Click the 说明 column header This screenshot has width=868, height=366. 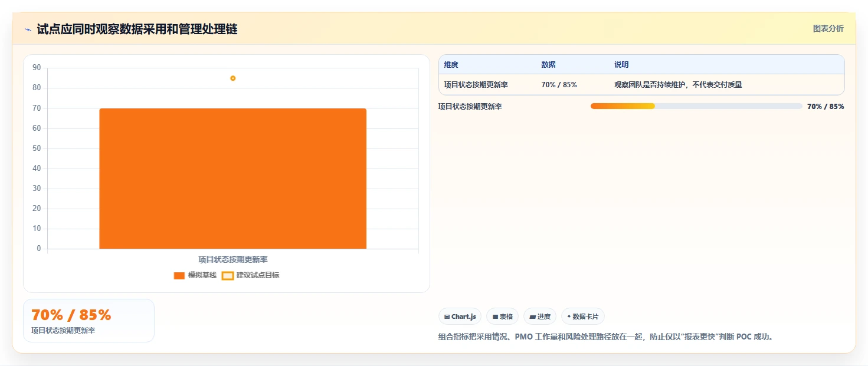tap(621, 65)
